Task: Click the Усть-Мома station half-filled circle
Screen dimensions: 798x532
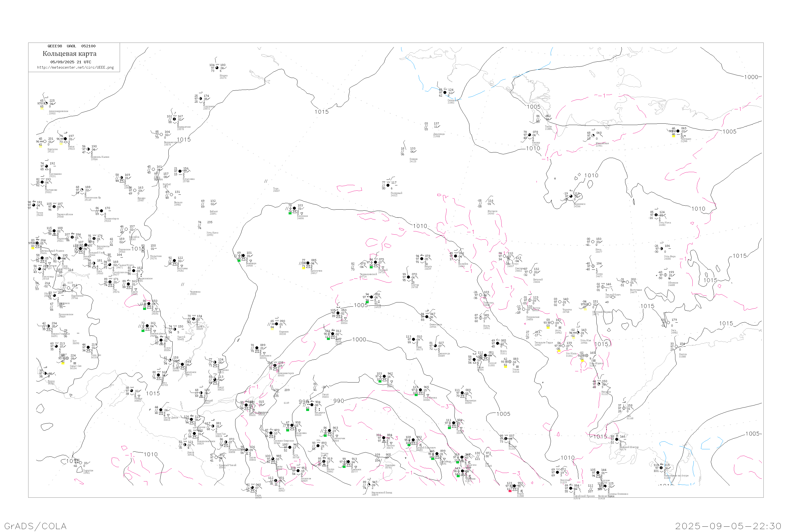Action: coord(656,215)
